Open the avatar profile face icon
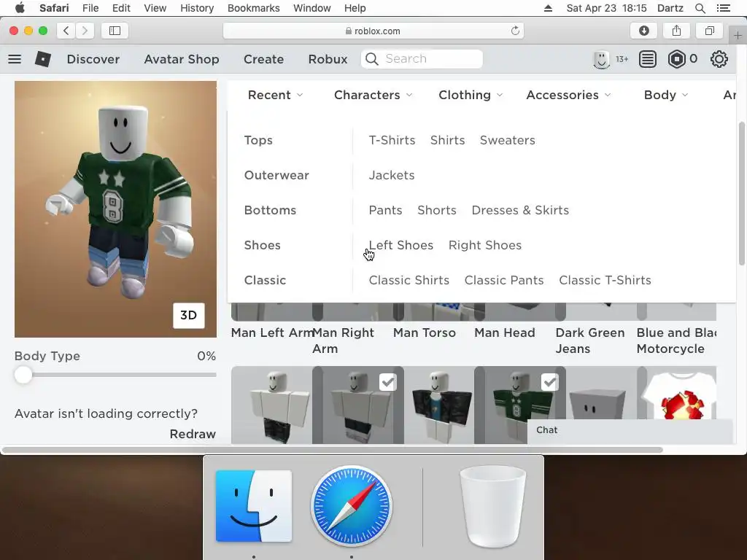This screenshot has height=560, width=747. tap(601, 59)
